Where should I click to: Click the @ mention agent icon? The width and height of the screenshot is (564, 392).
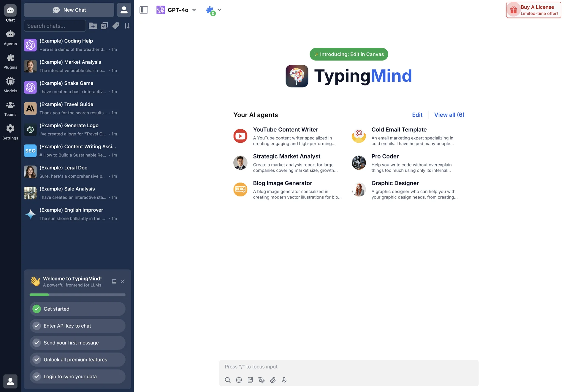(239, 380)
